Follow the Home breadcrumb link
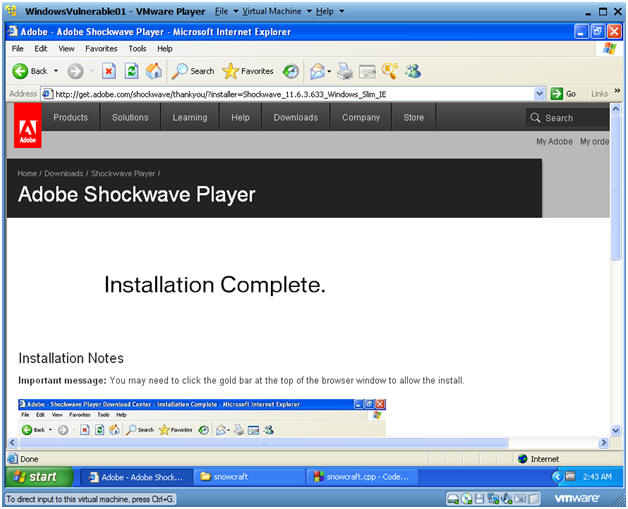 point(27,173)
